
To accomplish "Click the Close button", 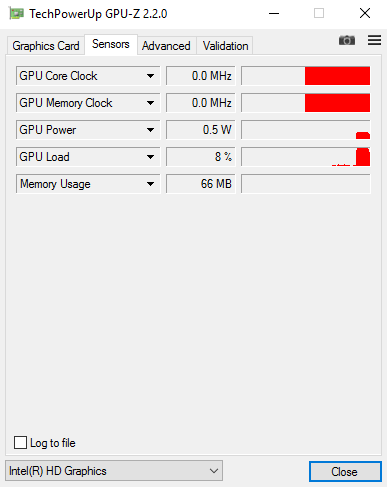I will [345, 471].
